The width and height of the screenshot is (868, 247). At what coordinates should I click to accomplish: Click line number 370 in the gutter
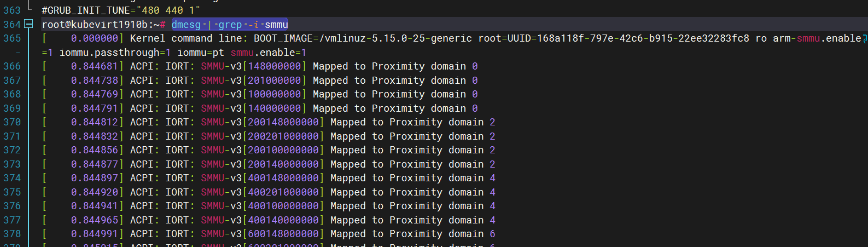coord(12,122)
